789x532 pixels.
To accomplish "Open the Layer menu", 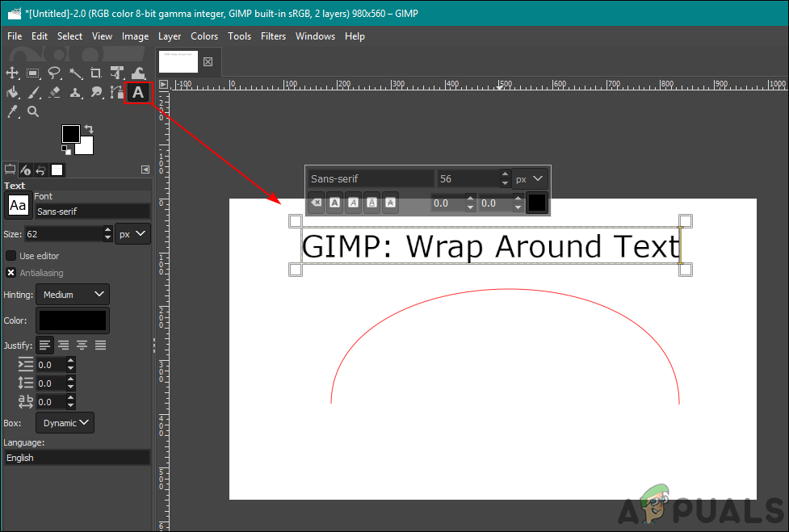I will click(x=170, y=36).
